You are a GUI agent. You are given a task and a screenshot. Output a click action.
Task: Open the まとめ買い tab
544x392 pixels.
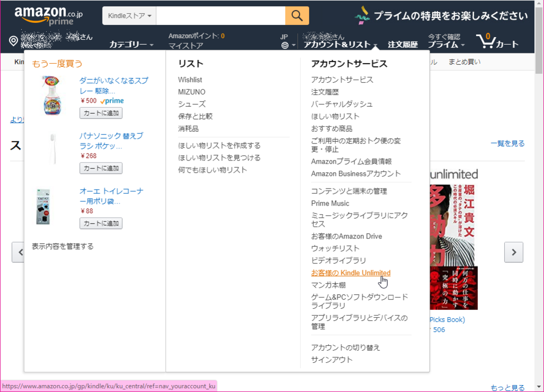click(x=464, y=62)
